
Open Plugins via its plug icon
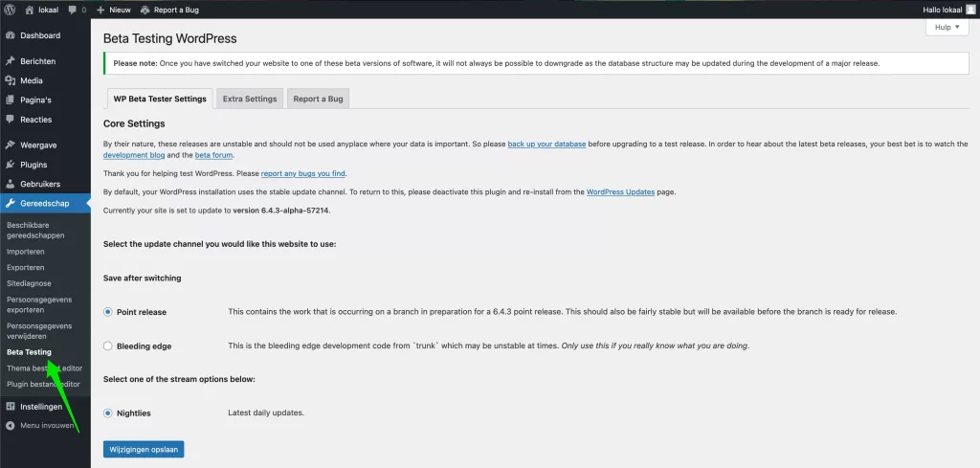pyautogui.click(x=10, y=165)
